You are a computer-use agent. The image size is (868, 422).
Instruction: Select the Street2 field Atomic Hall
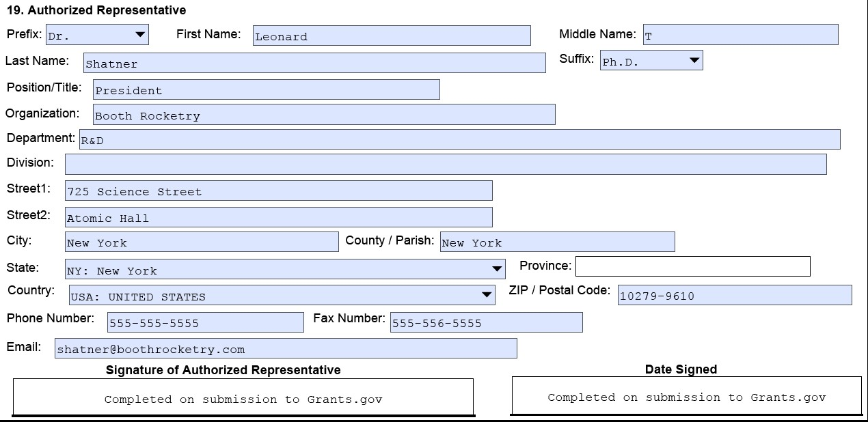(279, 217)
